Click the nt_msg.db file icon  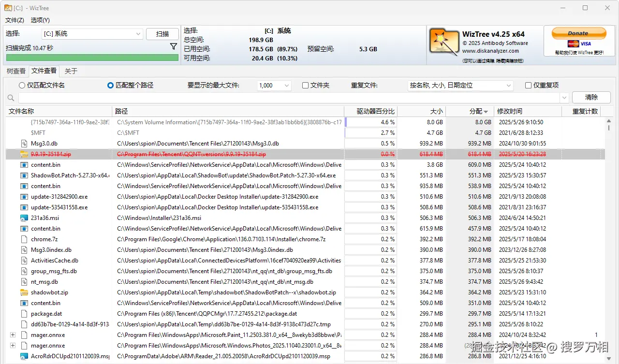pos(24,282)
